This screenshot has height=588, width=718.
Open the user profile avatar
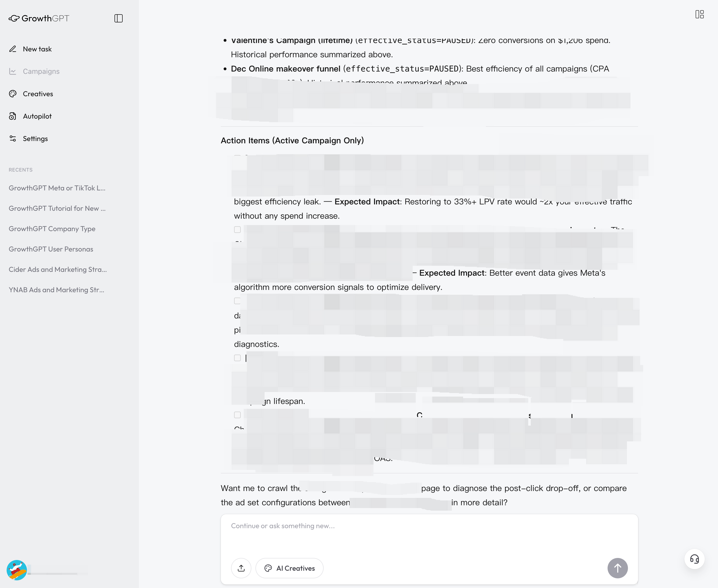[17, 570]
